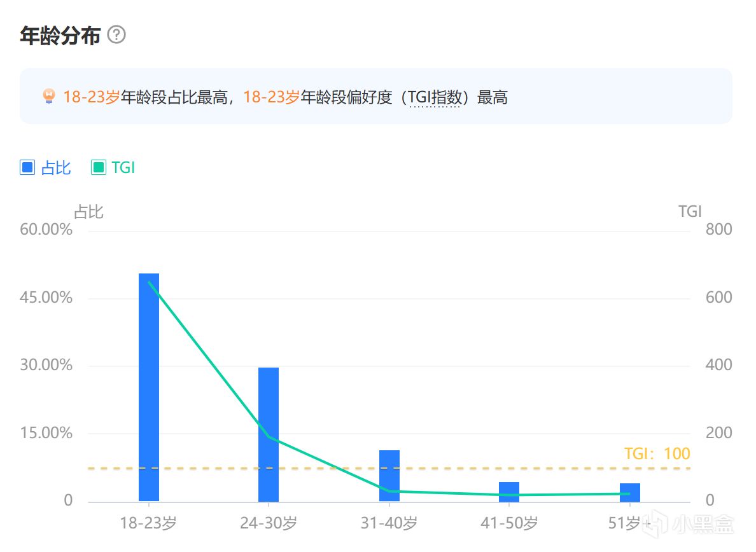Image resolution: width=756 pixels, height=552 pixels.
Task: Select the blue bar for 18-23岁
Action: click(x=149, y=387)
